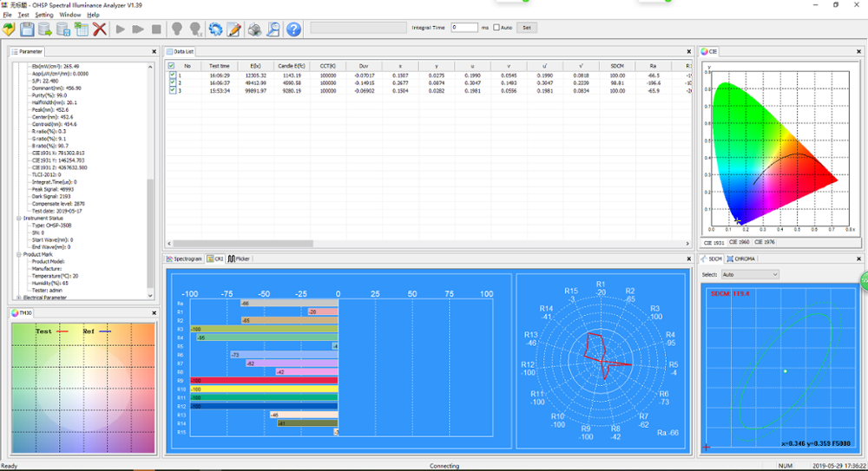Switch to the Spectrogram tab

tap(185, 258)
